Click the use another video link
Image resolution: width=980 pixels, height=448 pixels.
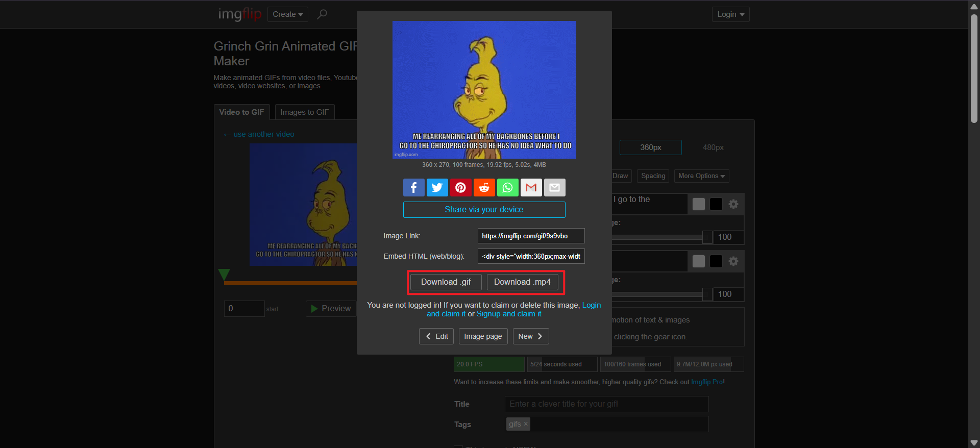tap(259, 134)
